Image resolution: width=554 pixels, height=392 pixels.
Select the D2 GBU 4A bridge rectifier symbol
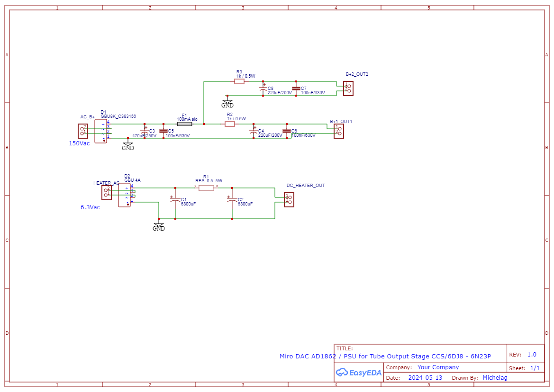pyautogui.click(x=124, y=195)
